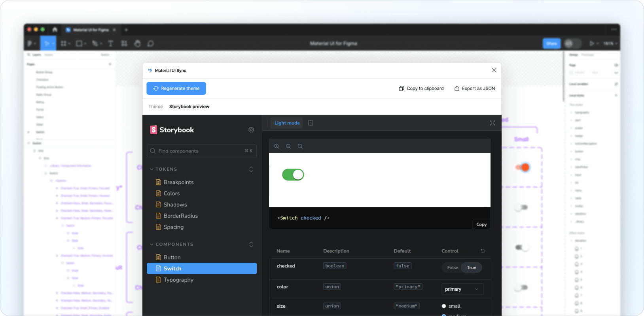Viewport: 644px width, 316px height.
Task: Select the Figma Hand tool
Action: pyautogui.click(x=137, y=43)
